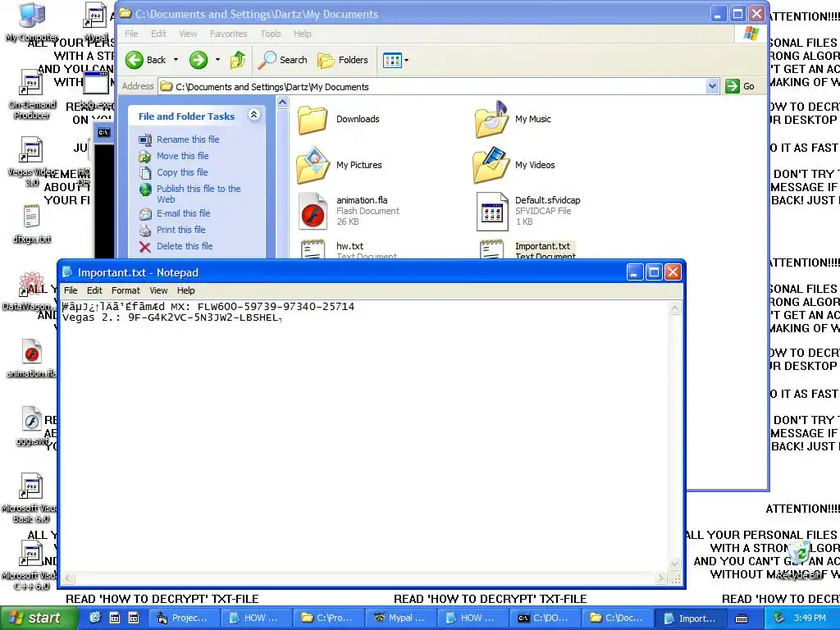Click E-mail this file link
The image size is (840, 630).
point(183,213)
